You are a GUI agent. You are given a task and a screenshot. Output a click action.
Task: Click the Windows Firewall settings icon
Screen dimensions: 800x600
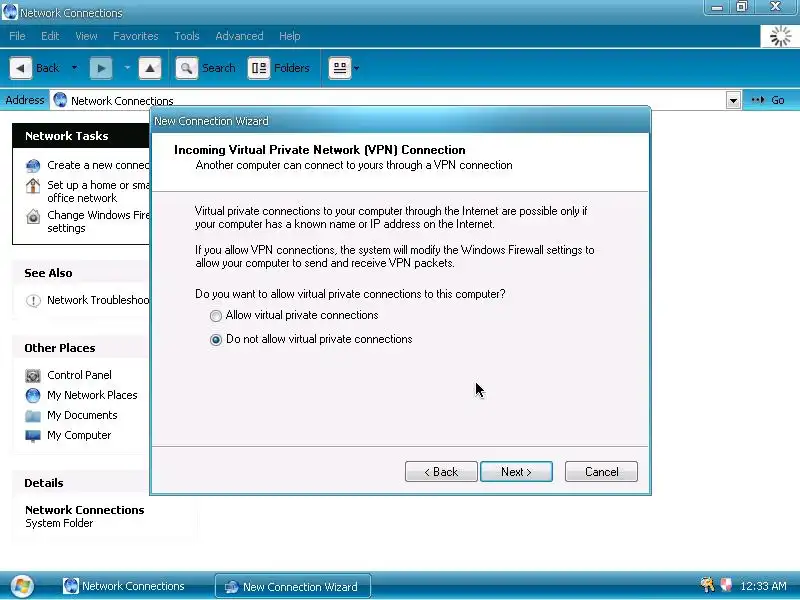[x=33, y=216]
